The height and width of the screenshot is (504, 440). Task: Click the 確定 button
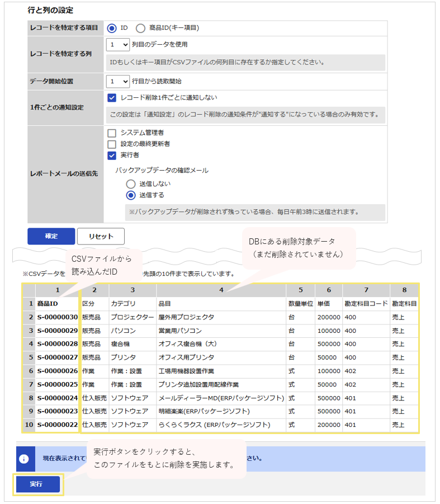coord(51,236)
